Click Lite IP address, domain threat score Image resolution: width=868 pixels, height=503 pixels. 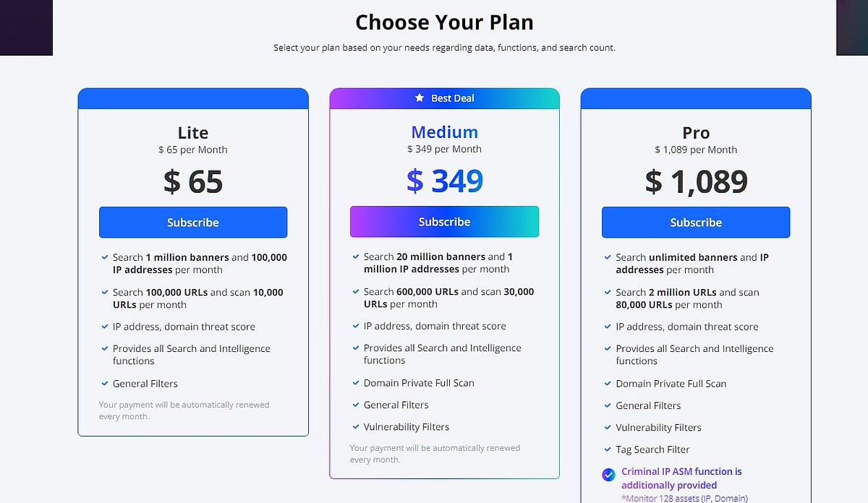(x=184, y=327)
